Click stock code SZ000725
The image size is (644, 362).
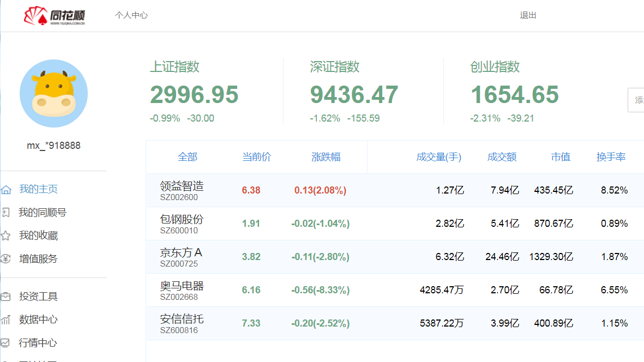(179, 264)
